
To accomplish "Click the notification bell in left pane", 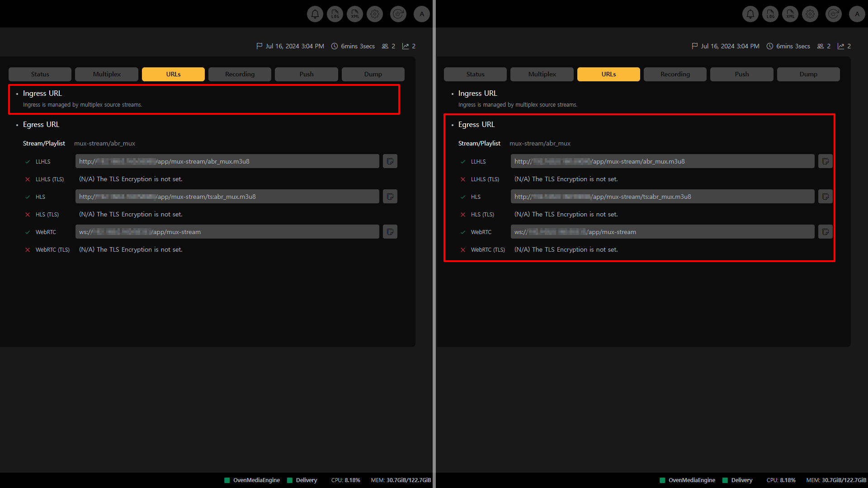I will [315, 14].
